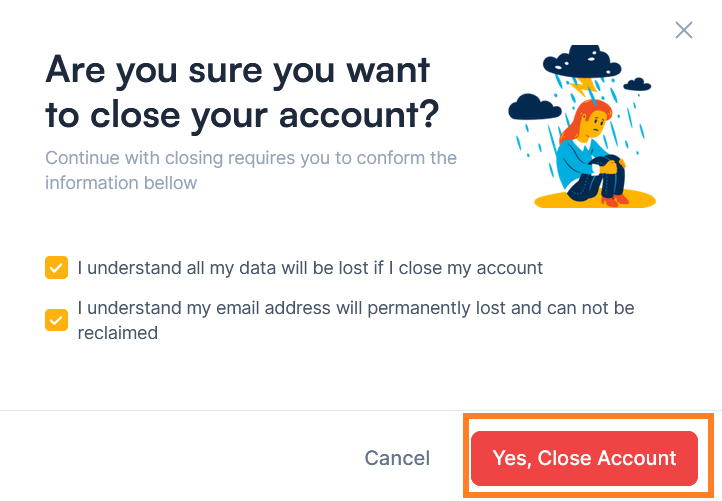Image resolution: width=722 pixels, height=501 pixels.
Task: Click the woman's red shoes in illustration
Action: (615, 201)
